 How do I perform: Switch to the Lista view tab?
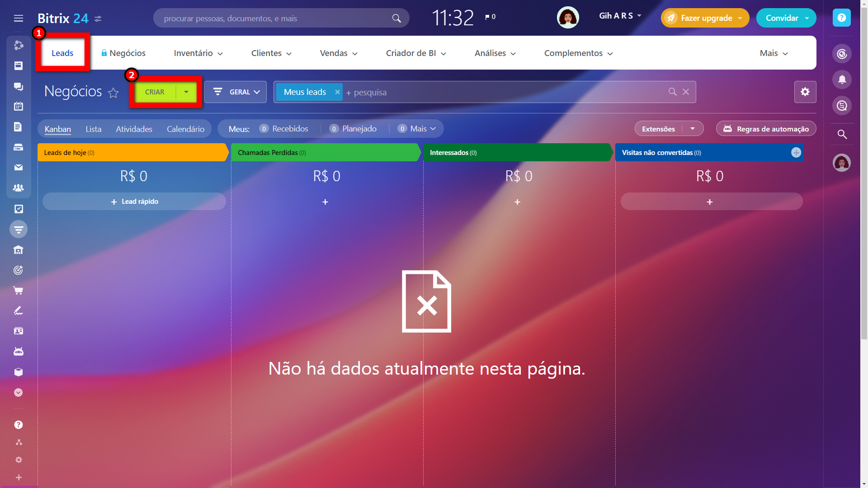(93, 129)
